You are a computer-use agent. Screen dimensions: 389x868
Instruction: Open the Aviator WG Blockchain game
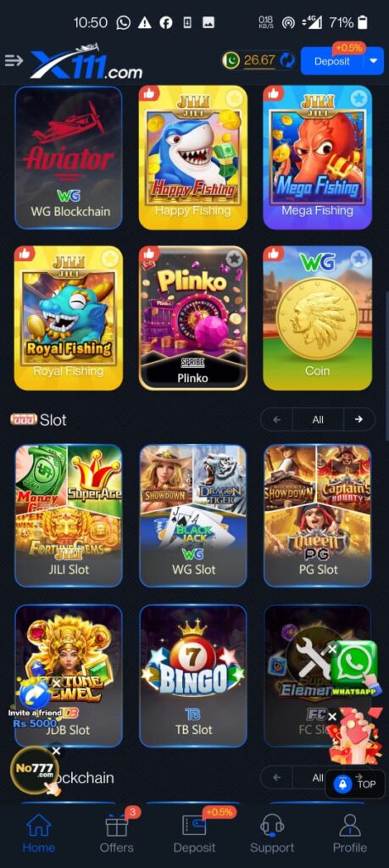tap(69, 158)
